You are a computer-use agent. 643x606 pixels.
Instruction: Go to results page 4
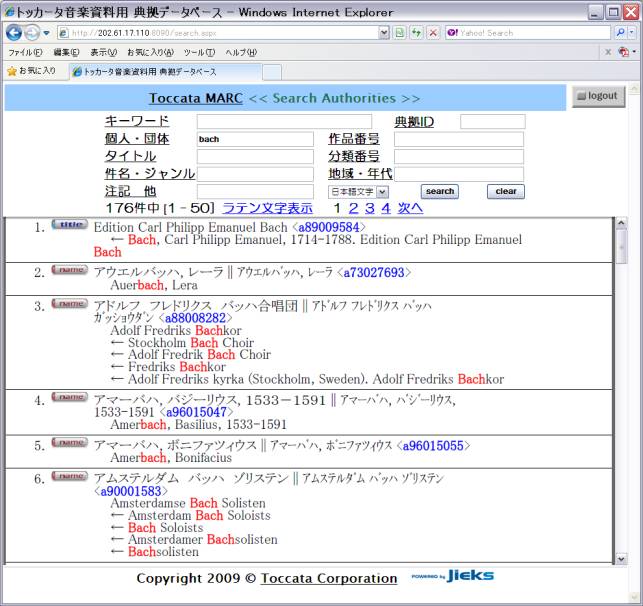[385, 208]
